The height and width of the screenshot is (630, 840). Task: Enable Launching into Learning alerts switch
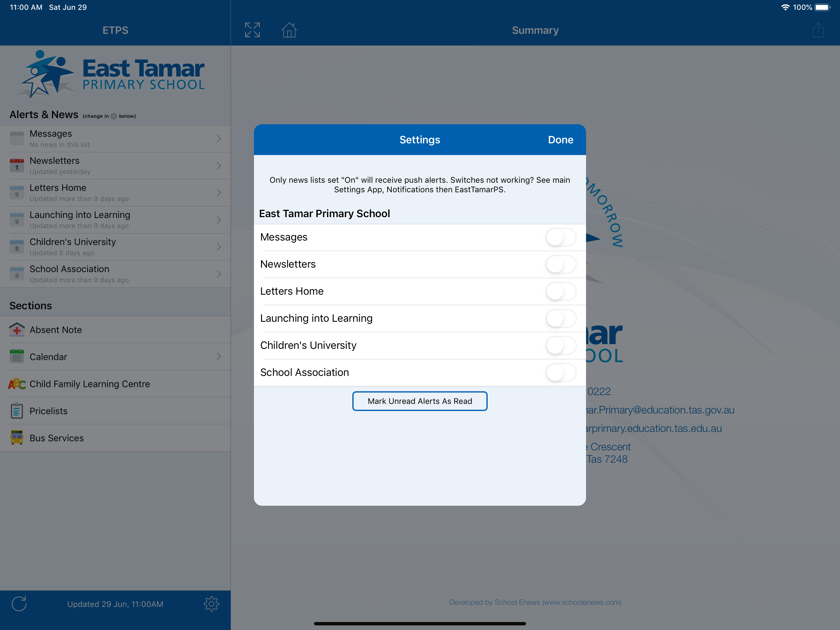pos(561,318)
